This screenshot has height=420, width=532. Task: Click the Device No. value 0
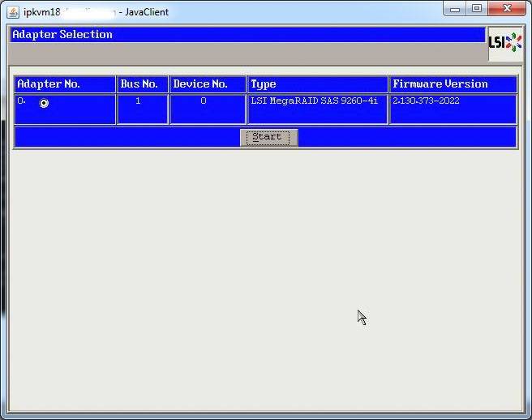204,101
